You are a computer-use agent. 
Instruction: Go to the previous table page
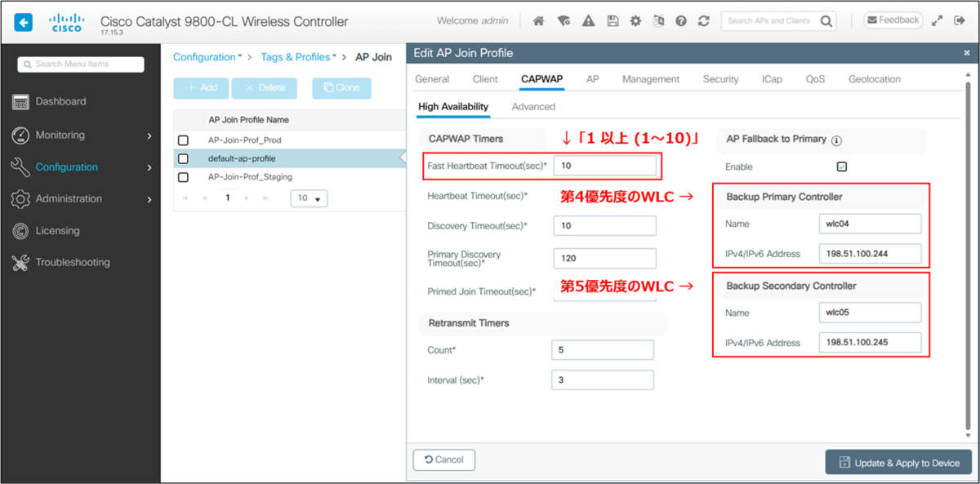pyautogui.click(x=203, y=198)
